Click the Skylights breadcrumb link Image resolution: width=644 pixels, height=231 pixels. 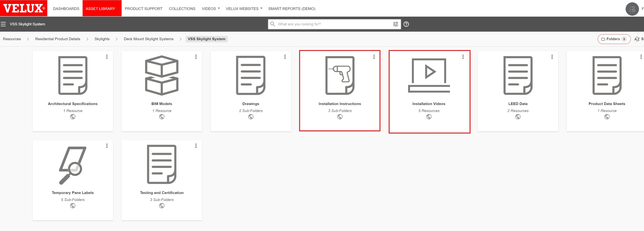[102, 39]
